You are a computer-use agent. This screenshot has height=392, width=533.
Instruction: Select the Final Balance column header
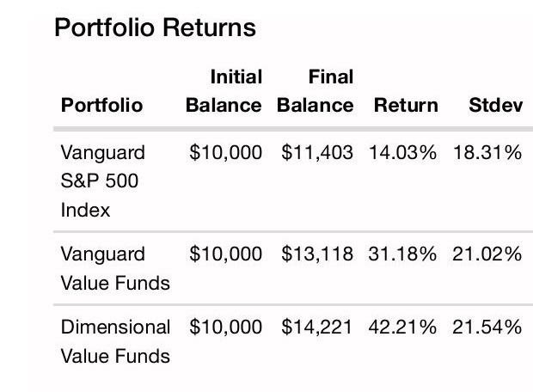(x=316, y=91)
